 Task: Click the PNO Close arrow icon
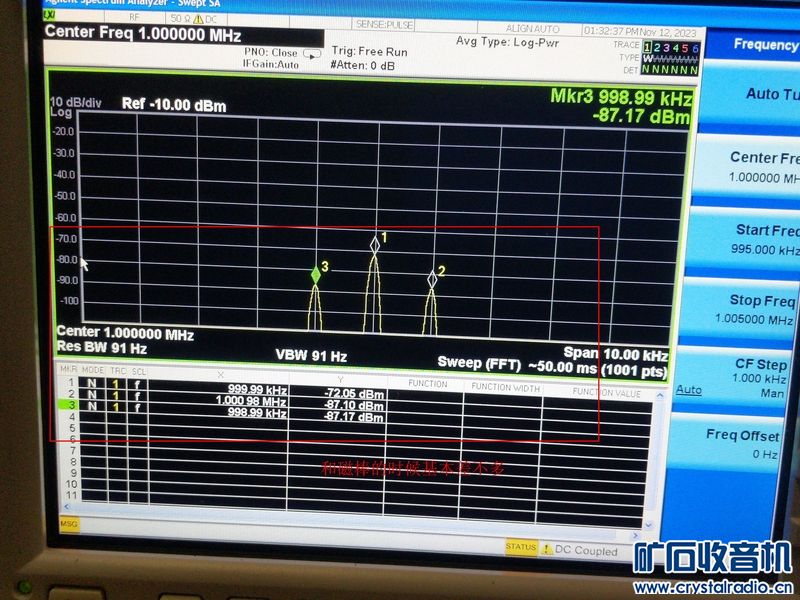click(312, 54)
